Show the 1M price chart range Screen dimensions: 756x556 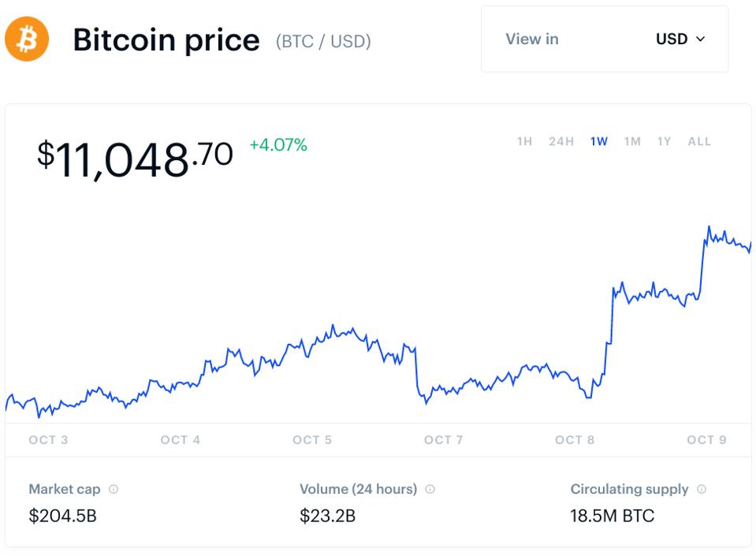click(x=632, y=142)
